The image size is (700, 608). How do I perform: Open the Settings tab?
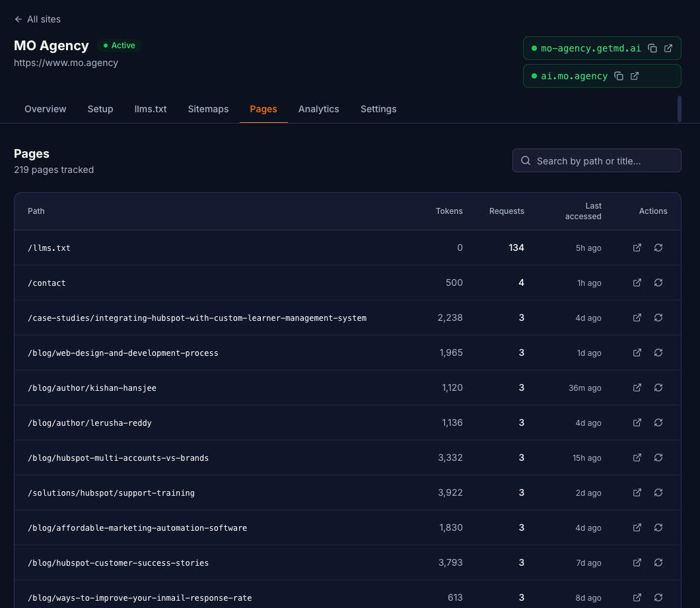378,109
